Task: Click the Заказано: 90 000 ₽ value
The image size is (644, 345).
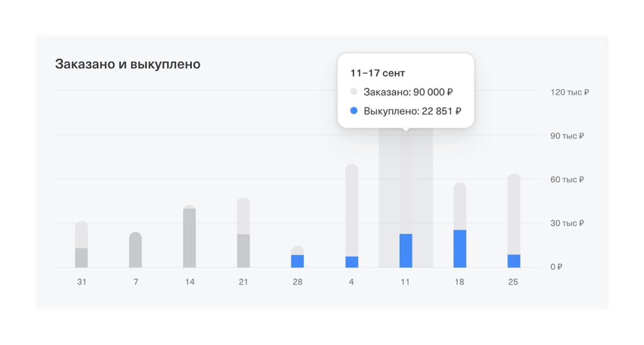Action: tap(408, 92)
